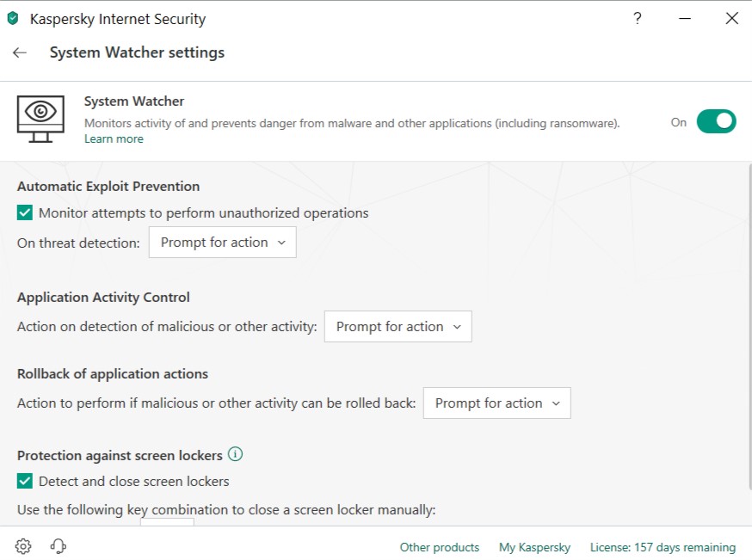
Task: Go to My Kaspersky
Action: click(534, 547)
